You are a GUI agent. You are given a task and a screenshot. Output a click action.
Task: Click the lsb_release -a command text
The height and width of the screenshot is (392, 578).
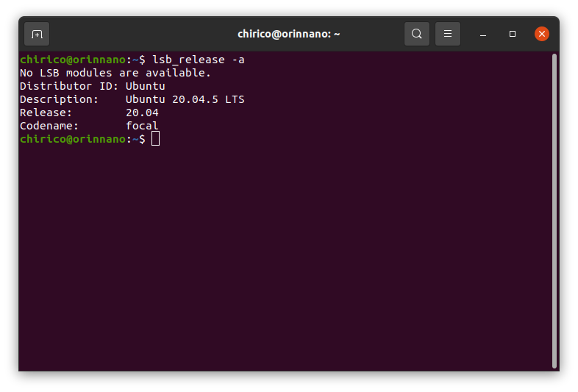click(199, 60)
